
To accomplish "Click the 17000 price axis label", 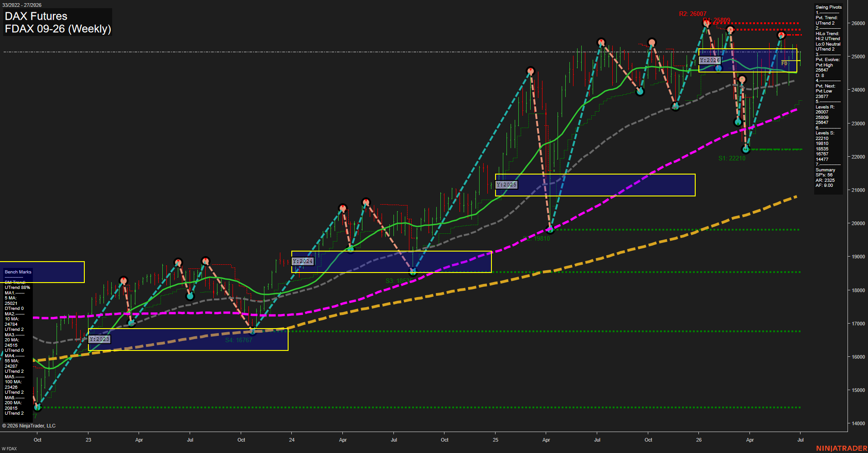I will pyautogui.click(x=858, y=324).
